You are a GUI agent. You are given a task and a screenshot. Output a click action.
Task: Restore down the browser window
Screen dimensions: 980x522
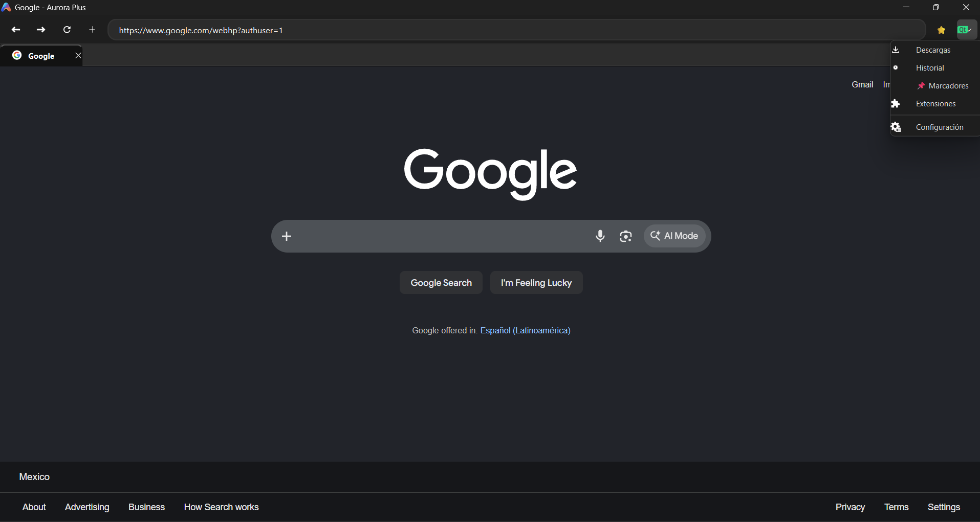[x=936, y=7]
